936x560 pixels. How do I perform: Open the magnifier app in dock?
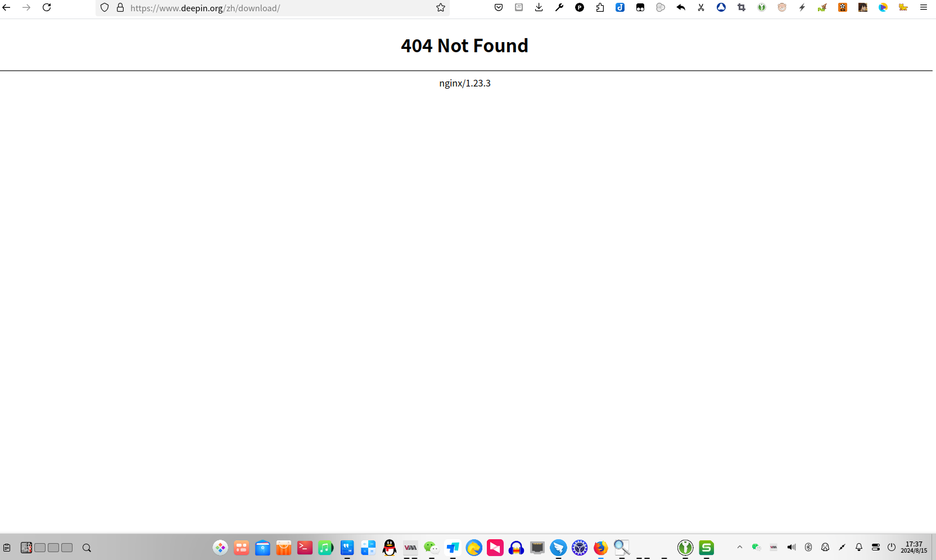coord(622,548)
